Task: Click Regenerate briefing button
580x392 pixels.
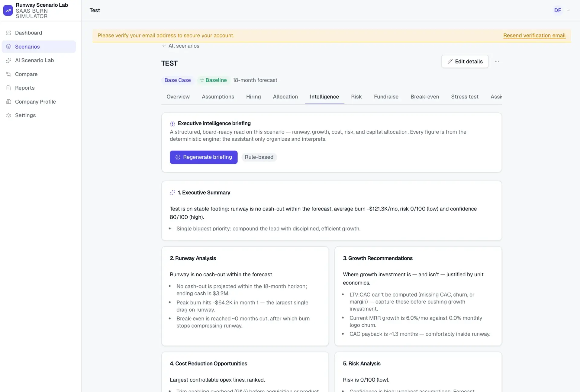Action: 203,157
